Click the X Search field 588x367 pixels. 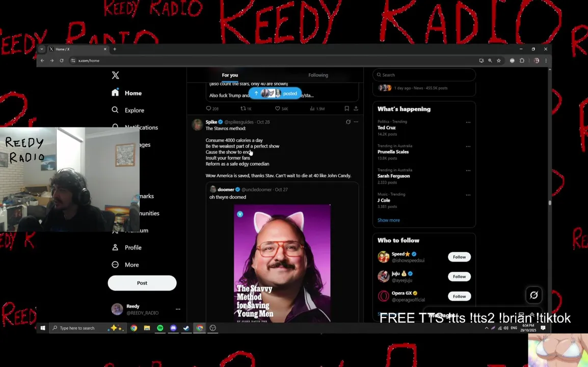tap(424, 75)
